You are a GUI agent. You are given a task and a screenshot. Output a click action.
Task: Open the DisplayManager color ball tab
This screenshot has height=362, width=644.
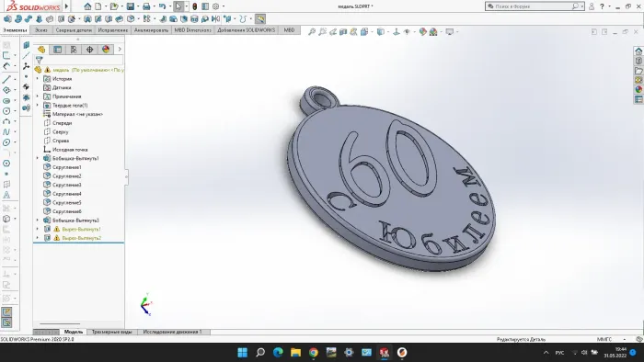click(106, 50)
